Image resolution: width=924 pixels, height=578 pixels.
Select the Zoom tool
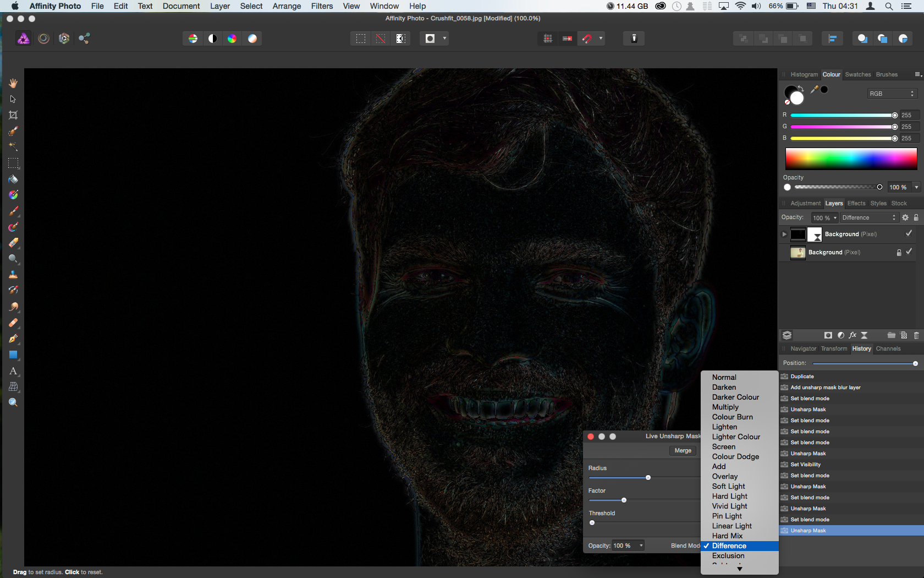13,402
